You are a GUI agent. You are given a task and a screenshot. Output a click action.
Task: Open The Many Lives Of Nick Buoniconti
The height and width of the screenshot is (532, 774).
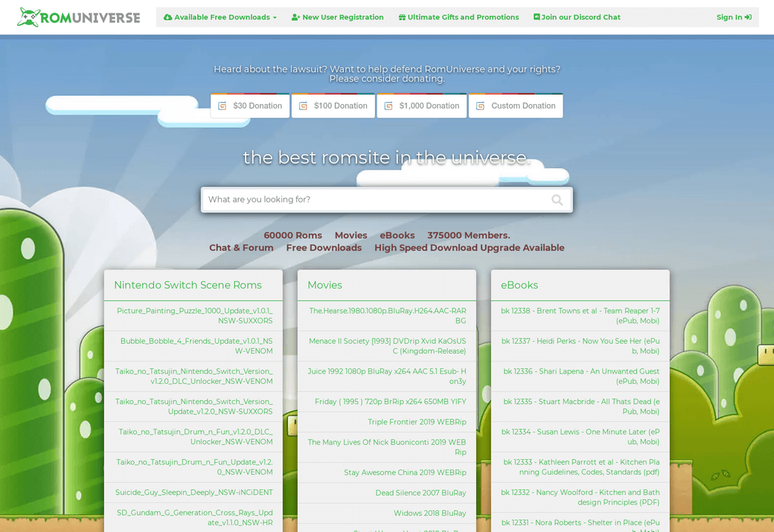(387, 447)
